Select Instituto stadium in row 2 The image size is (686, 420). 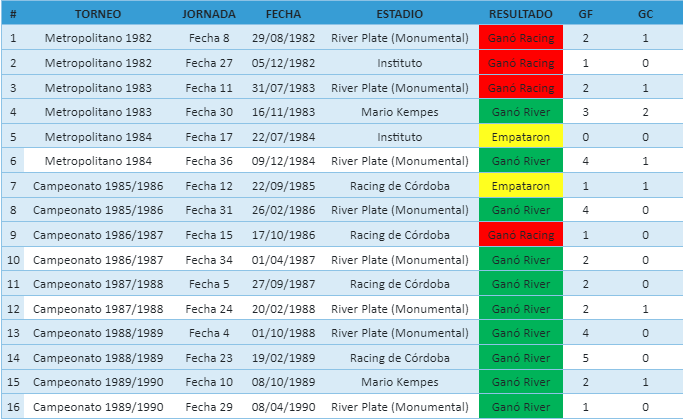[399, 63]
